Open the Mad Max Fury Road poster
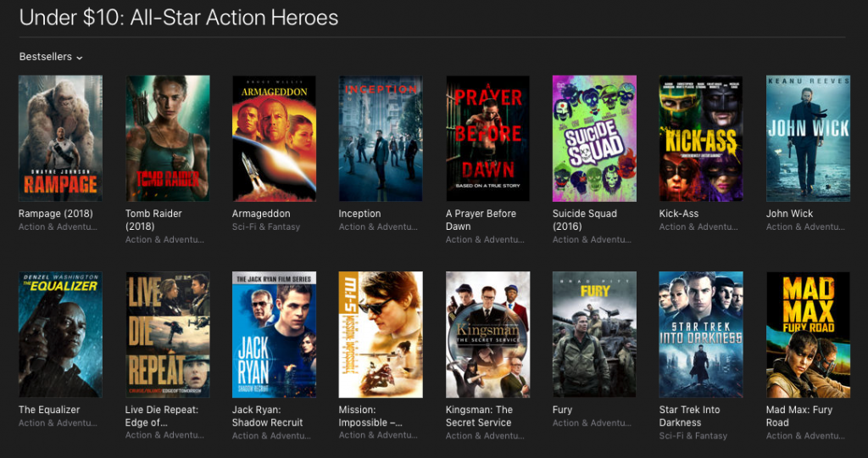868x458 pixels. click(x=808, y=334)
